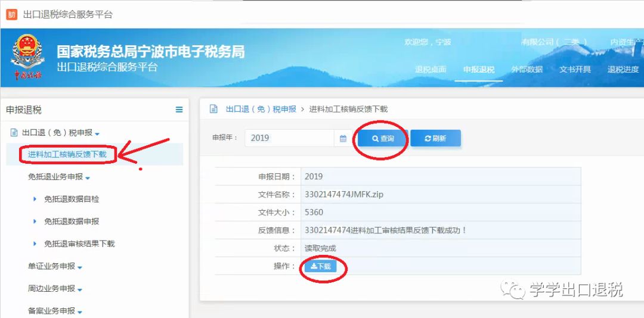Image resolution: width=644 pixels, height=318 pixels.
Task: Click the status text 读取完成
Action: point(320,248)
